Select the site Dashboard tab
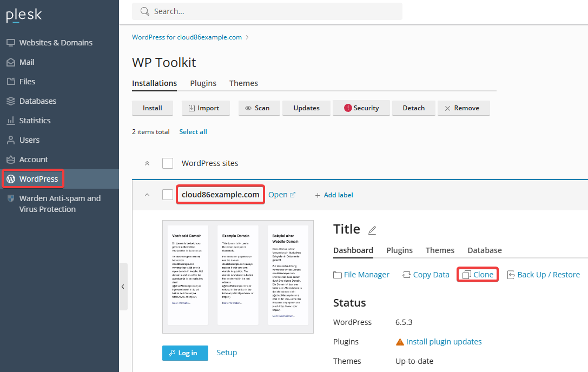This screenshot has height=372, width=588. 353,250
